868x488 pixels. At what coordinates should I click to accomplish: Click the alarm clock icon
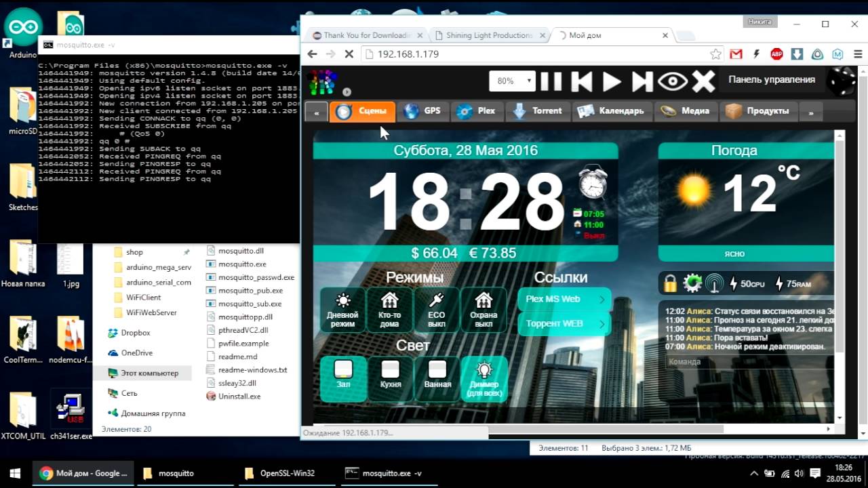pos(593,183)
